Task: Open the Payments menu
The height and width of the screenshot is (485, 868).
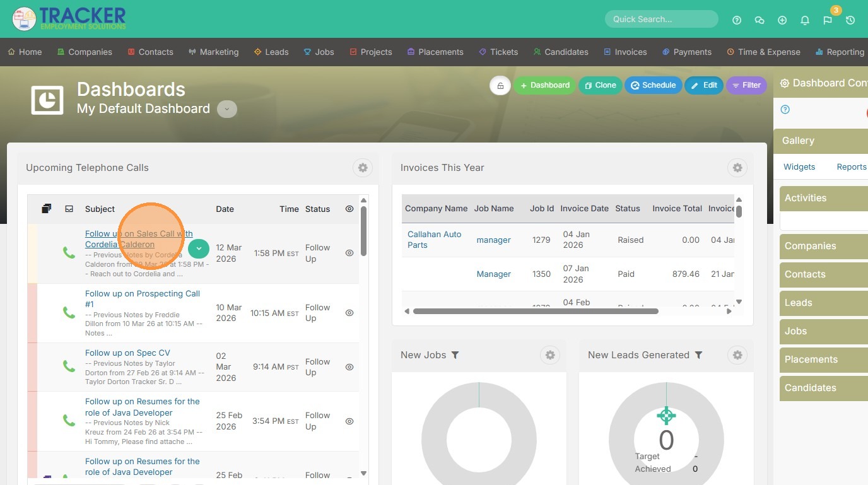Action: (x=686, y=52)
